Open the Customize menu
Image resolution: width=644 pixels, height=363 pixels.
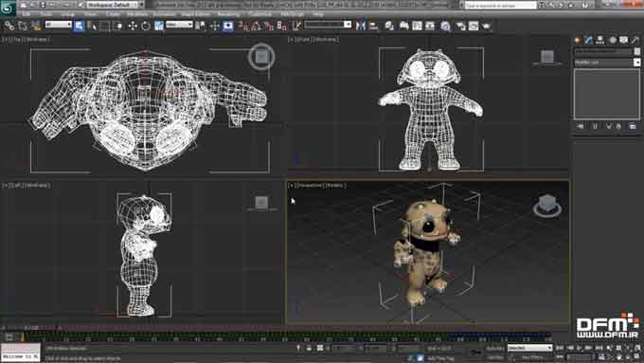point(260,14)
